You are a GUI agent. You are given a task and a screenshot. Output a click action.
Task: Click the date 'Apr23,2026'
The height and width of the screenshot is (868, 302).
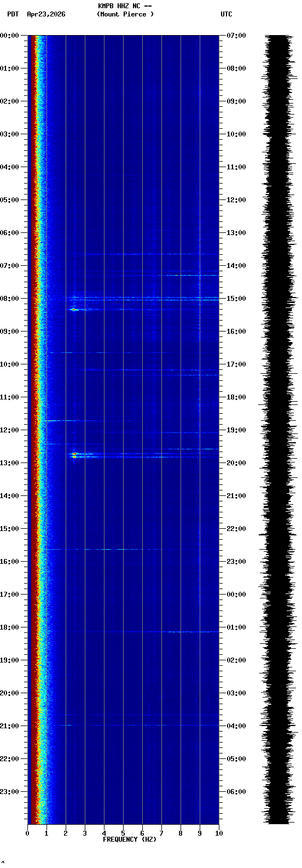tap(46, 14)
